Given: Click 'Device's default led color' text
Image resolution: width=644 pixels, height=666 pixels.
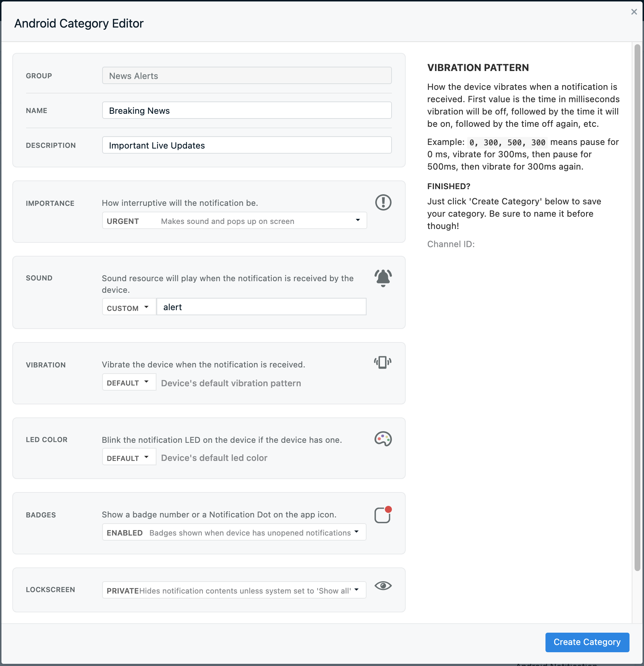Looking at the screenshot, I should tap(214, 458).
